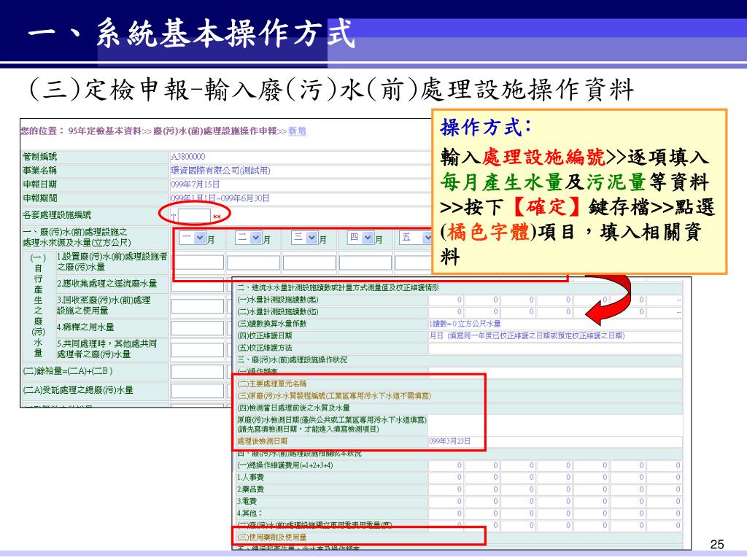Click the 操作方式 callout heading

point(486,128)
